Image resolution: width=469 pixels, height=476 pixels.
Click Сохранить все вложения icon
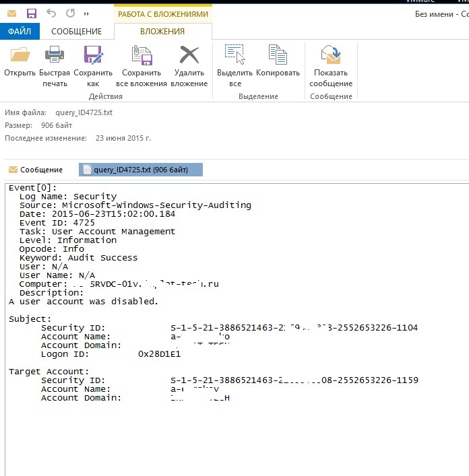[142, 57]
